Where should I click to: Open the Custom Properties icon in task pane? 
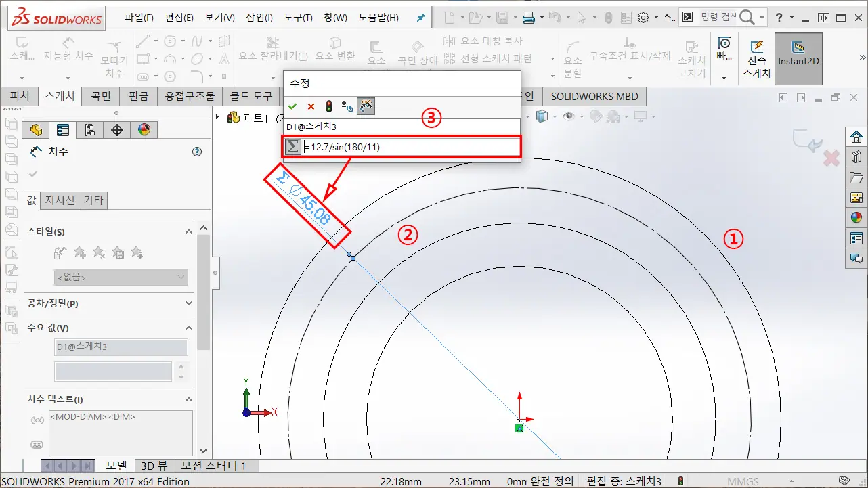click(x=856, y=238)
